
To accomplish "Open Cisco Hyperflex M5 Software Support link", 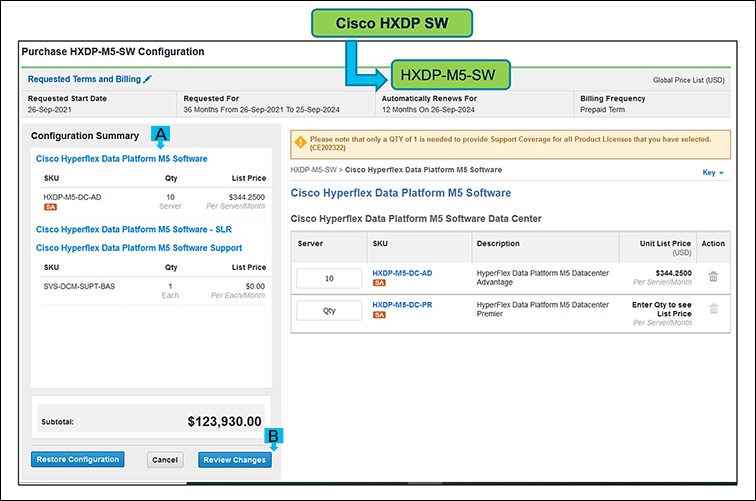I will click(139, 248).
